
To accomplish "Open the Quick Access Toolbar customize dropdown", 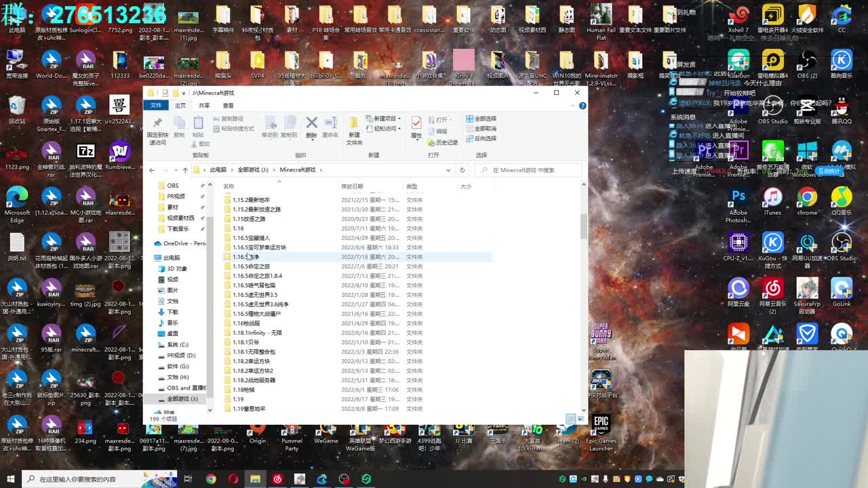I will (185, 93).
